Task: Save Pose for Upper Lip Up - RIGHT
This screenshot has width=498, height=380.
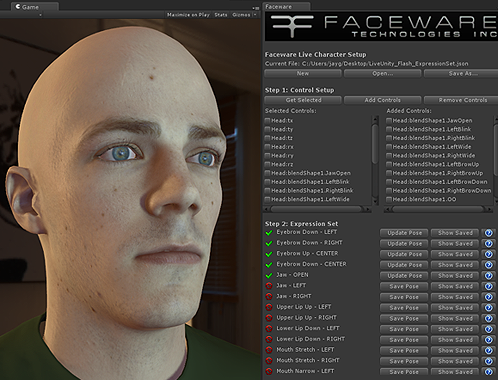Action: point(404,318)
